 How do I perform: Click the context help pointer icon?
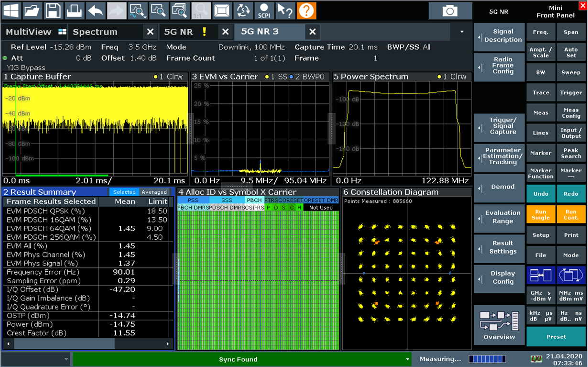(x=285, y=10)
